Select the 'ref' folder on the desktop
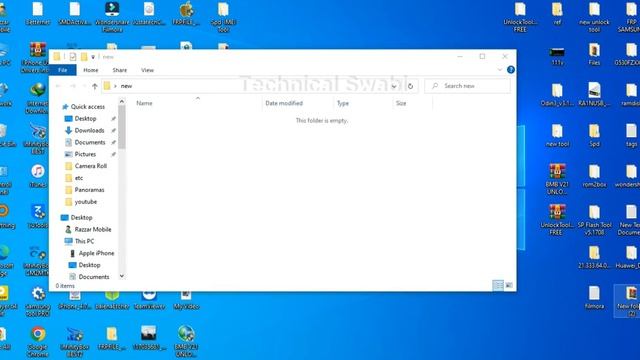The width and height of the screenshot is (640, 360). (x=557, y=13)
